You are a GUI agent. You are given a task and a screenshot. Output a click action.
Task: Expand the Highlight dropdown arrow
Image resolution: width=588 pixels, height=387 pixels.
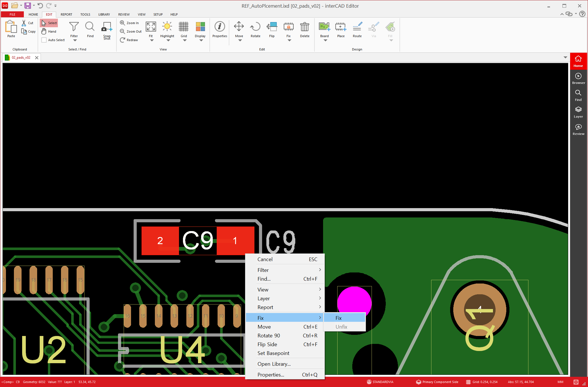[168, 41]
